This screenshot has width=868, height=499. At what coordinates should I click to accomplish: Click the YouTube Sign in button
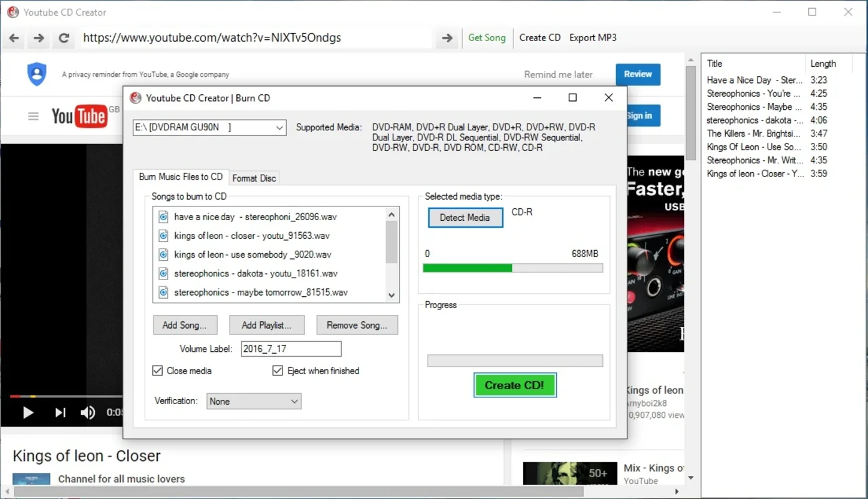click(642, 115)
